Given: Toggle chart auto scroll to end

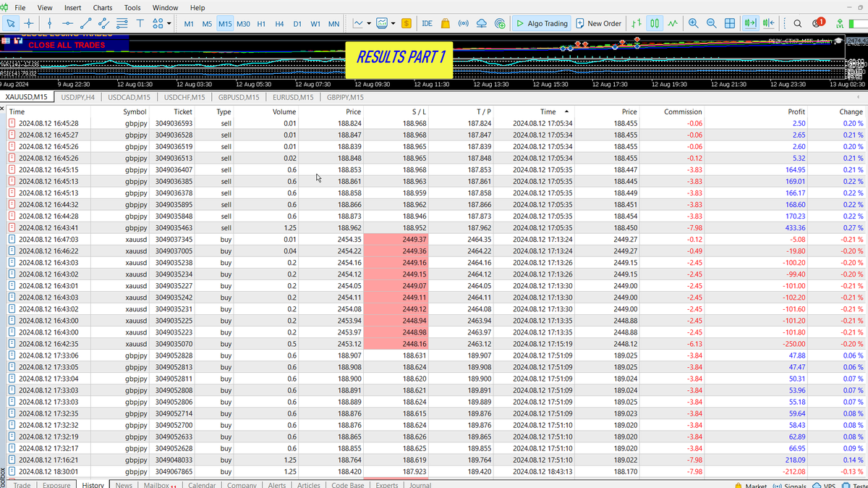Looking at the screenshot, I should click(x=750, y=23).
